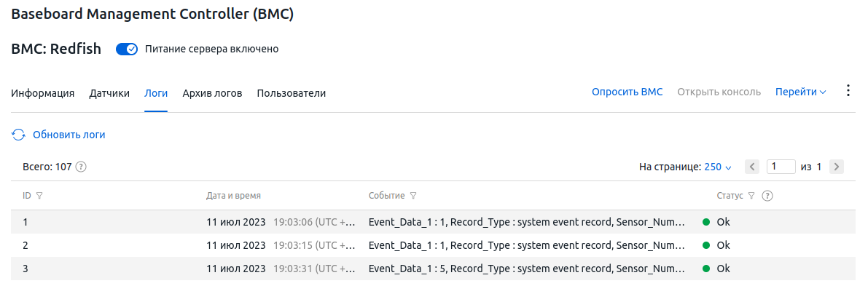Image resolution: width=868 pixels, height=286 pixels.
Task: Go to the previous page arrow
Action: (751, 167)
